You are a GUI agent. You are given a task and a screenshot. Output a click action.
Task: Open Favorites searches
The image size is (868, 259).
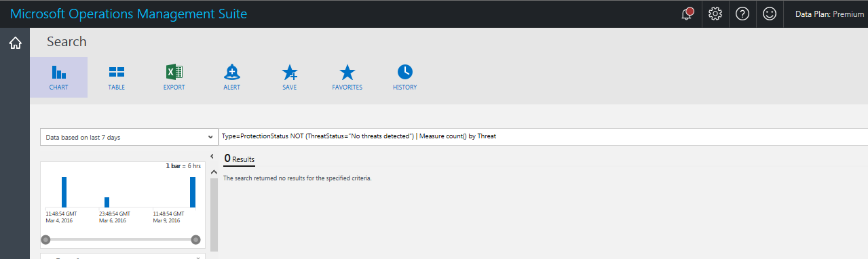tap(347, 77)
